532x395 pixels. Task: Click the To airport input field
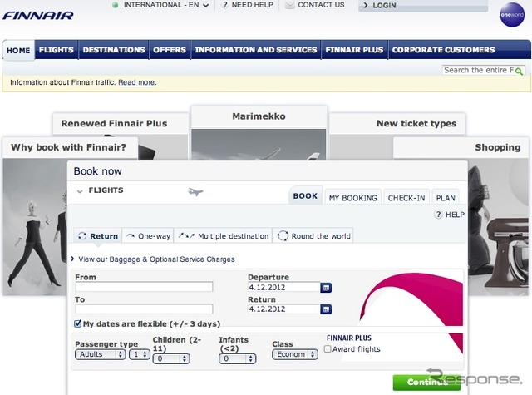[x=144, y=309]
